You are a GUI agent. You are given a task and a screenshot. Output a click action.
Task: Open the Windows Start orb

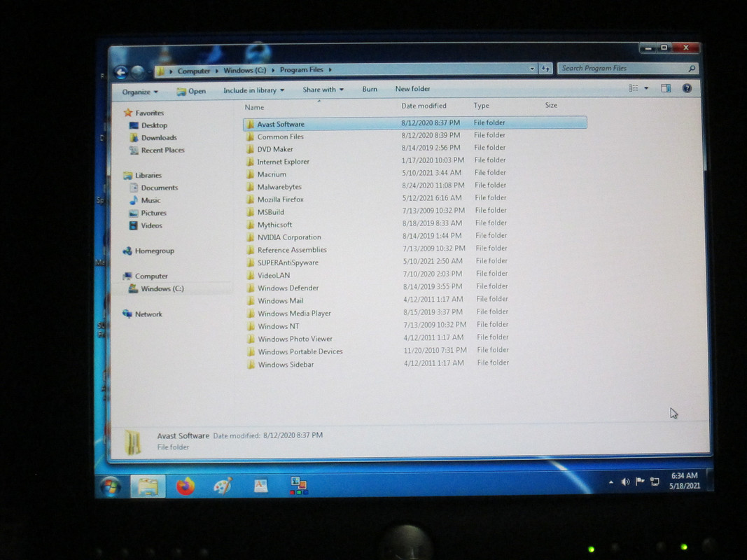click(x=111, y=486)
